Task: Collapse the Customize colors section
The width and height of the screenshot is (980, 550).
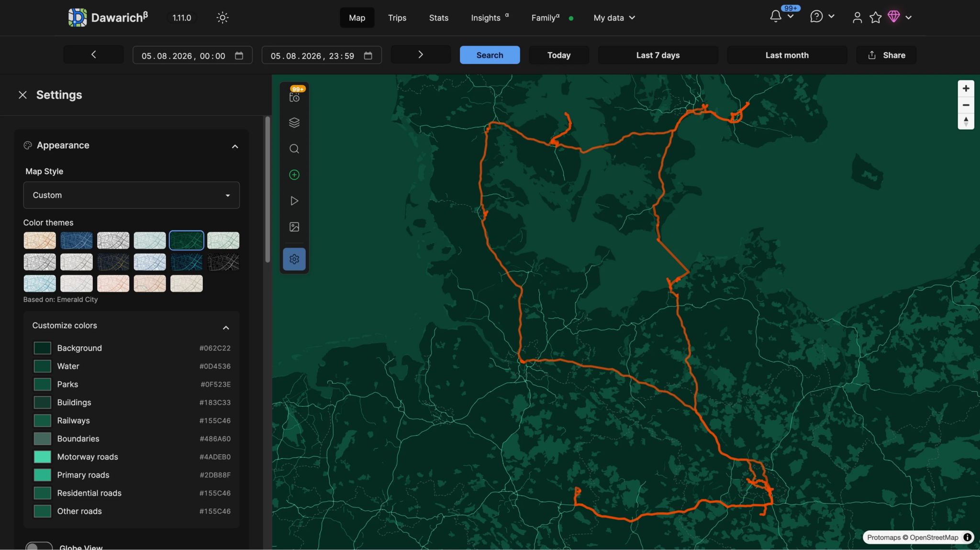Action: 226,328
